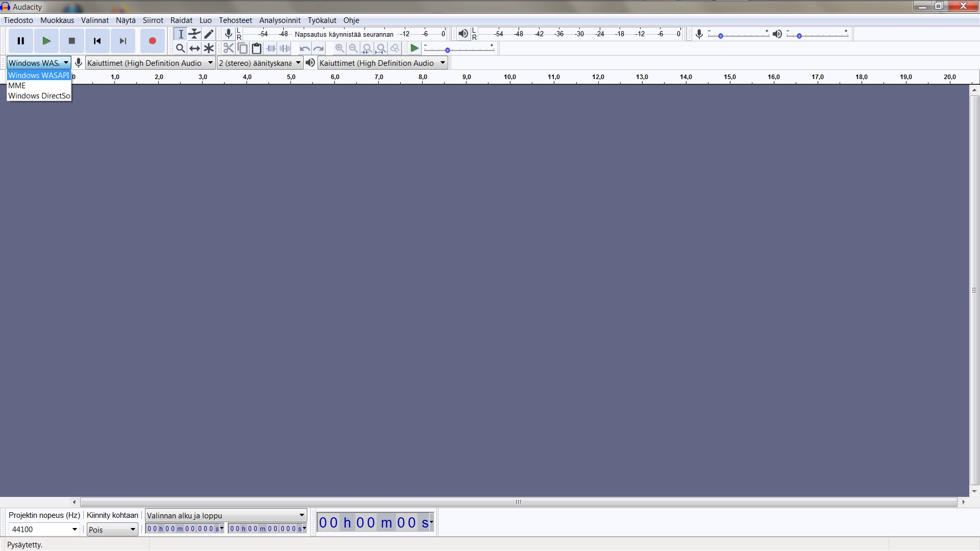Image resolution: width=980 pixels, height=551 pixels.
Task: Click the Zoom toggle icon
Action: (395, 48)
